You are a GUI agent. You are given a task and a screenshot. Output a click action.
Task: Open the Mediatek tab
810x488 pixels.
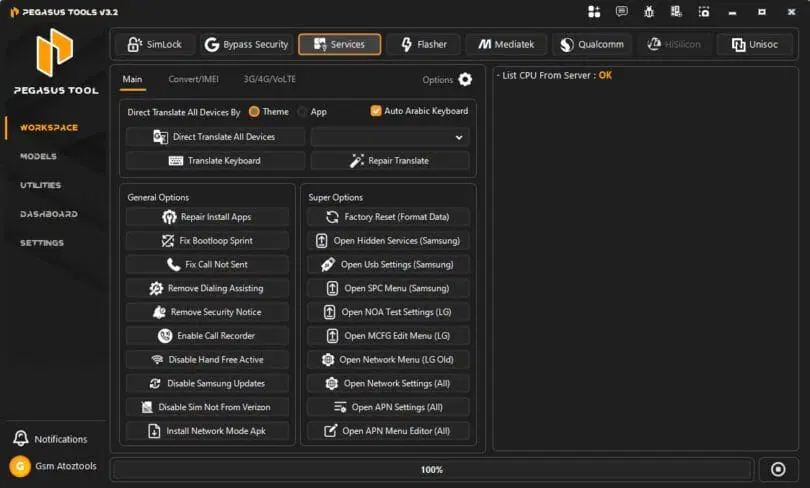click(506, 44)
